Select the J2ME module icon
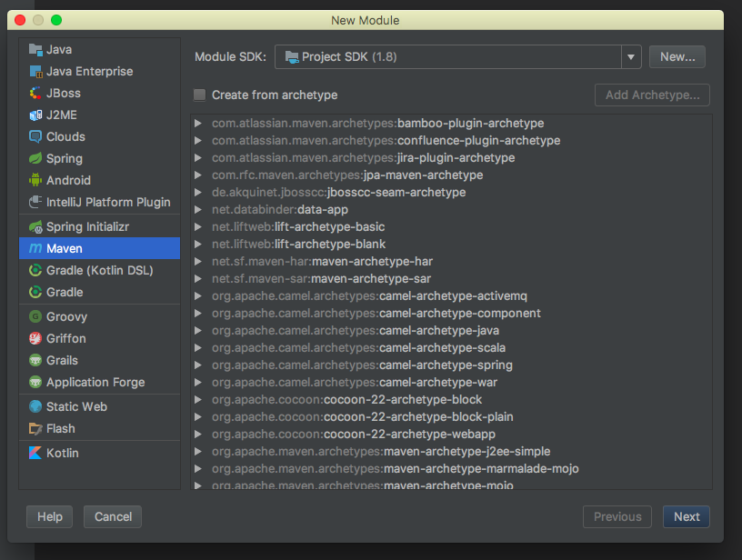This screenshot has width=742, height=560. (x=35, y=115)
